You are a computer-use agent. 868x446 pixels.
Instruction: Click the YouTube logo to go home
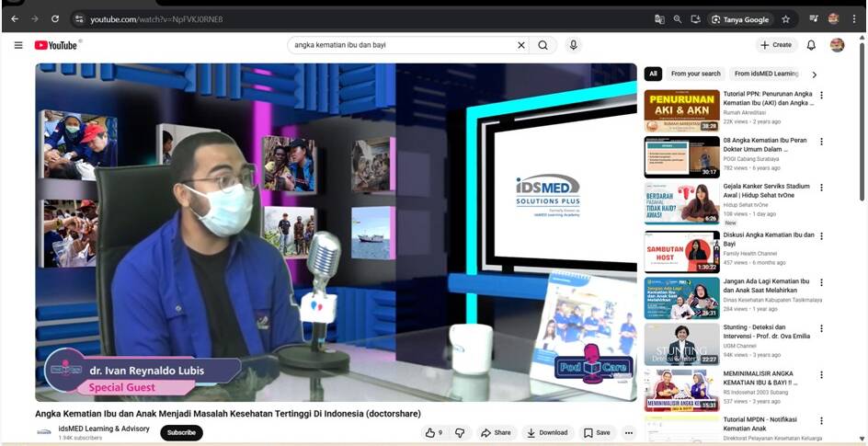[57, 45]
